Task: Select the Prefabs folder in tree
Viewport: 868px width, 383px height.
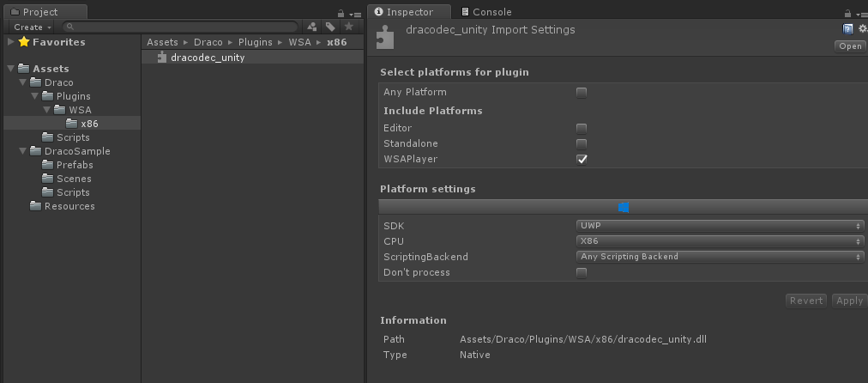Action: 75,165
